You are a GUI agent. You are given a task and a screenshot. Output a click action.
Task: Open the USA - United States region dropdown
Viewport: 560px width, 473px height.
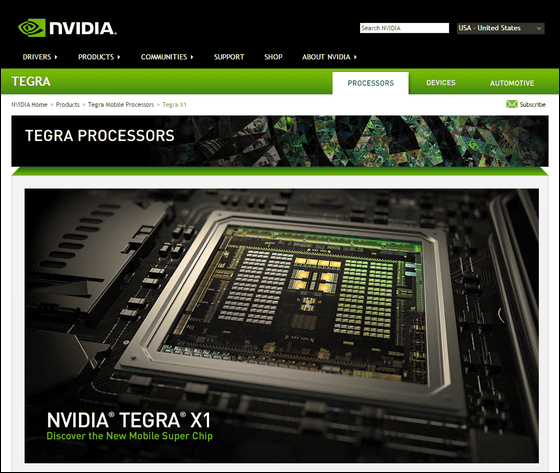coord(500,28)
